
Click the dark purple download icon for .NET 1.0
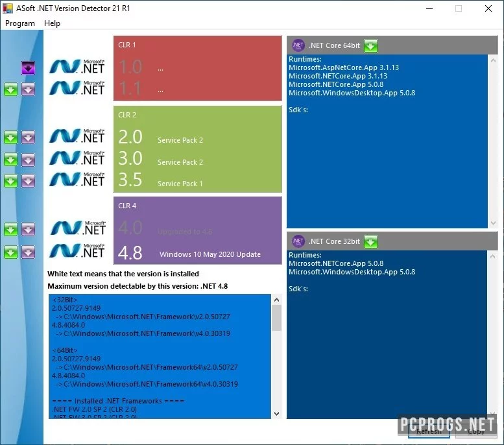[29, 68]
